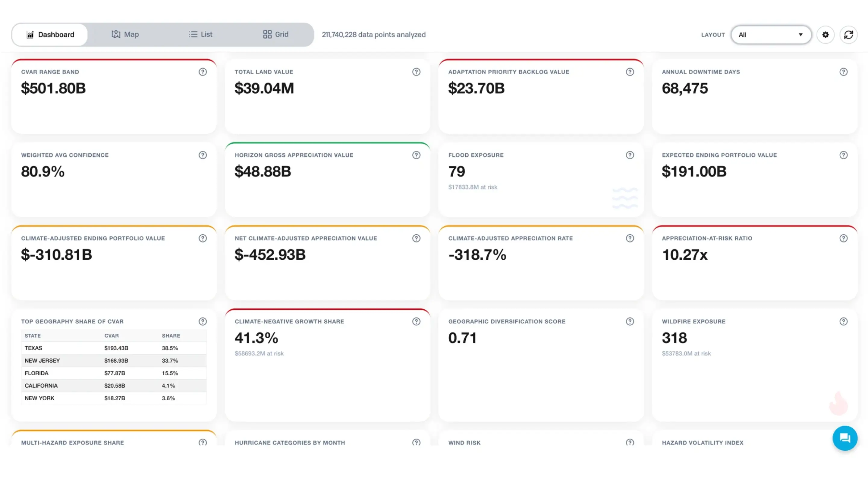
Task: Show help for Wildfire Exposure
Action: point(843,321)
